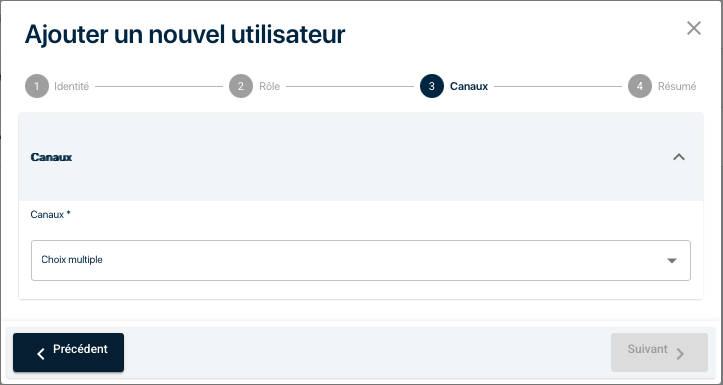
Task: Jump to the Résumé step label
Action: tap(677, 86)
